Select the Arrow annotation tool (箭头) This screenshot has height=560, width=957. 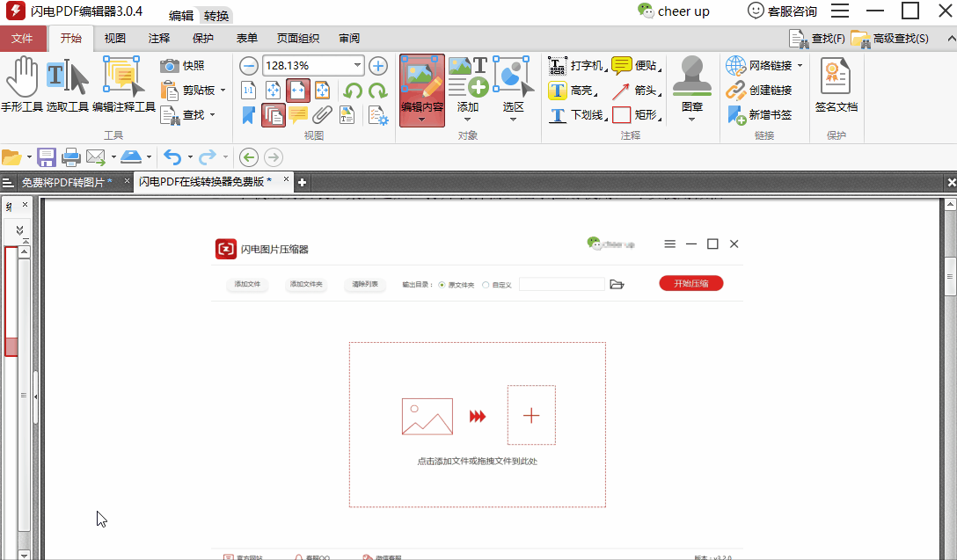(x=636, y=91)
